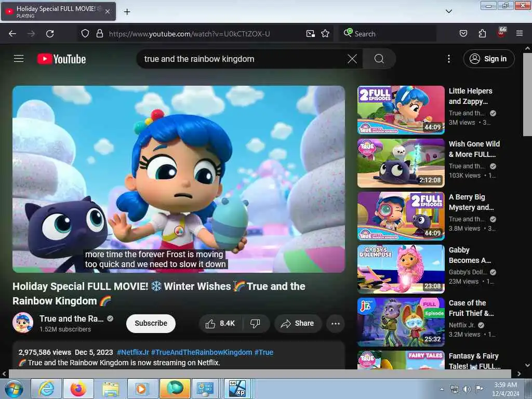This screenshot has width=532, height=399.
Task: Open the Windows Start orb
Action: point(14,389)
